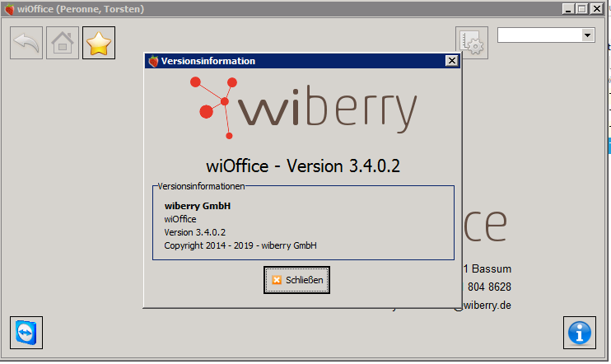Image resolution: width=611 pixels, height=364 pixels.
Task: Minimize the wiOffice main window
Action: (568, 8)
